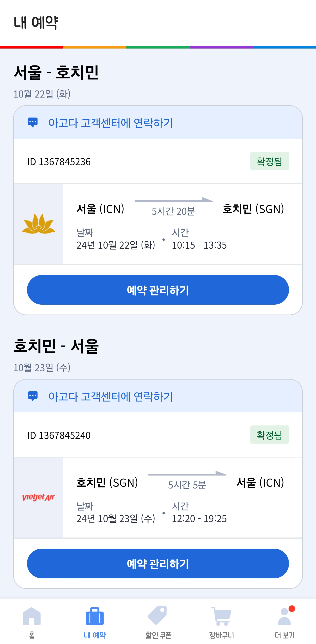
Task: Tap the Vietnam Airlines lotus logo
Action: (x=38, y=224)
